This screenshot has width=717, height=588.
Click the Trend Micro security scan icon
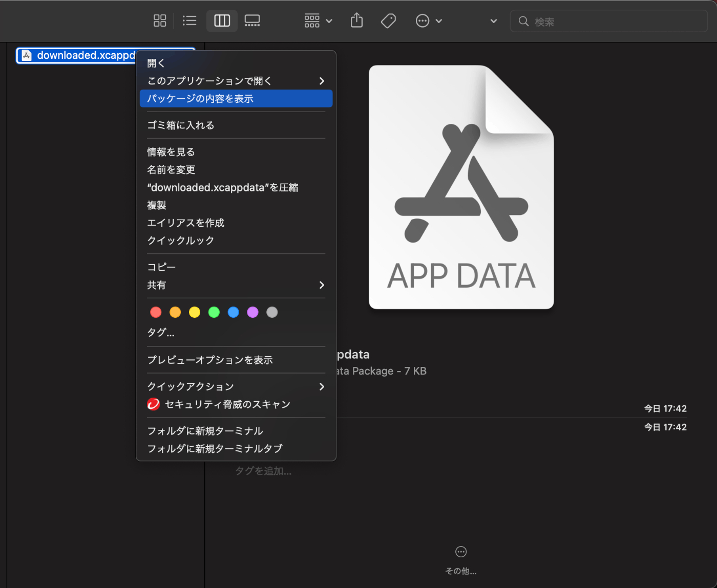point(153,404)
